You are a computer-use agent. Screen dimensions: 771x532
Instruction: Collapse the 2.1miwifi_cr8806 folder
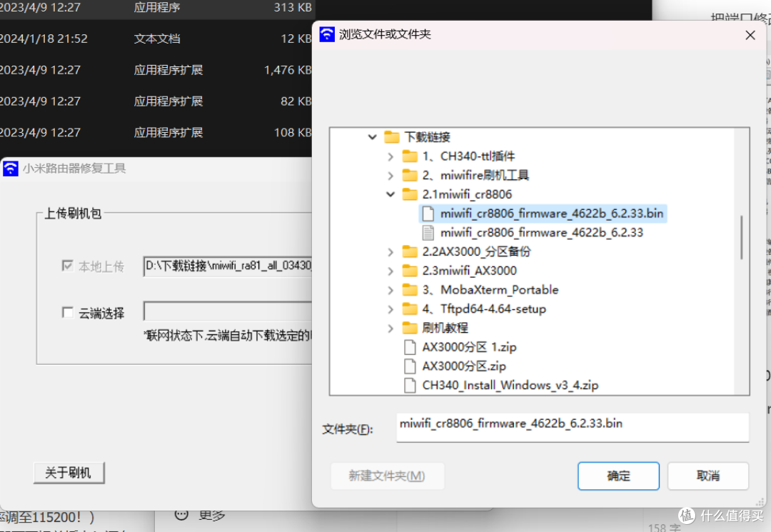point(390,194)
